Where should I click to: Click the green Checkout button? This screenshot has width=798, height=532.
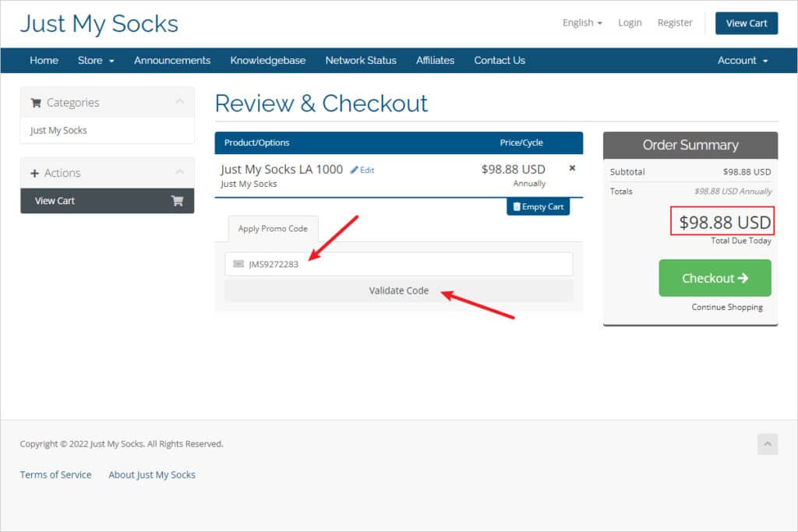pos(715,278)
